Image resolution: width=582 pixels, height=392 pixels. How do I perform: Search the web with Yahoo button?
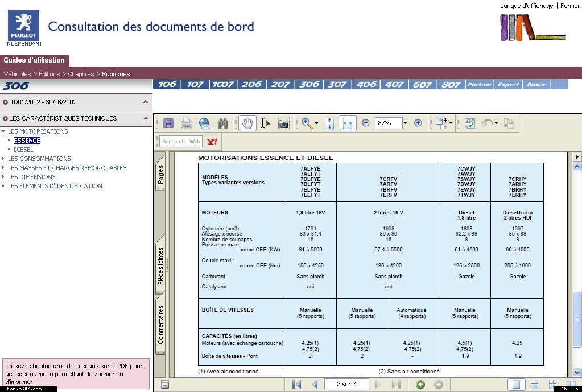click(x=212, y=142)
